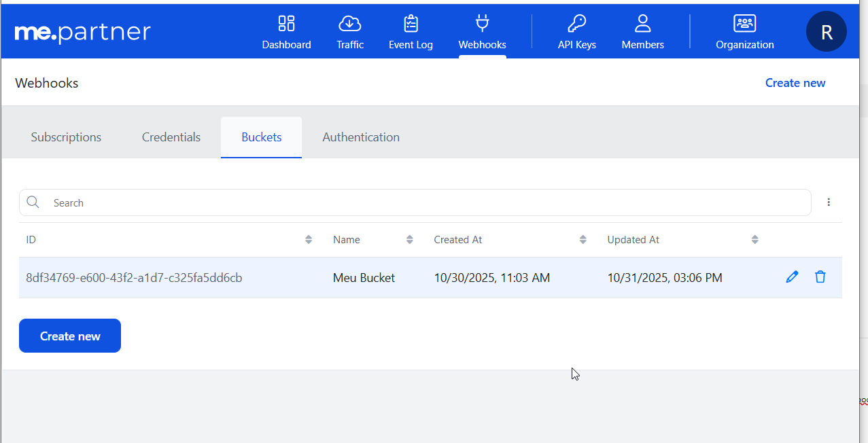This screenshot has height=443, width=868.
Task: Select the Webhooks plug icon
Action: tap(482, 24)
